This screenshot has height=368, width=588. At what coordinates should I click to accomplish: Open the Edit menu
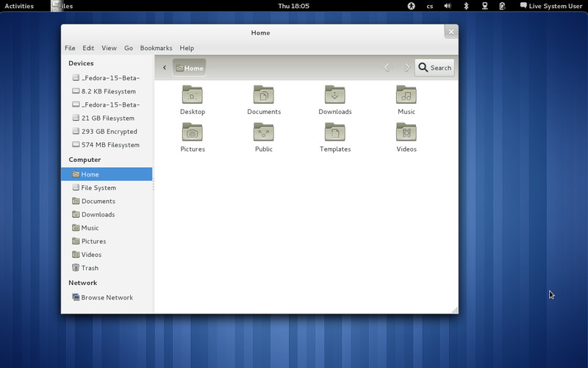tap(88, 48)
